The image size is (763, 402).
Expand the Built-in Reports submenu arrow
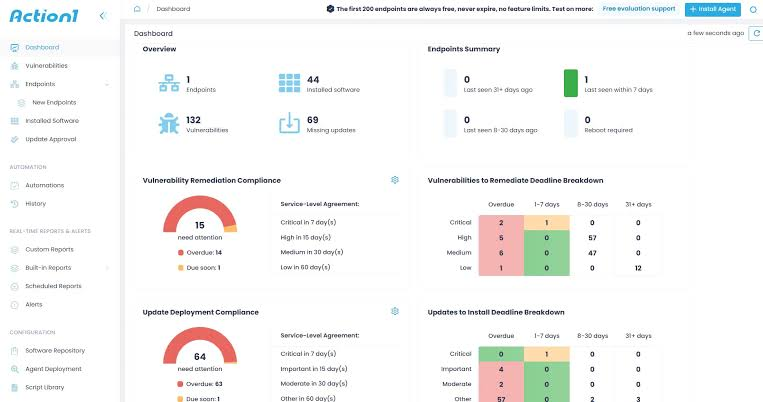click(x=107, y=268)
